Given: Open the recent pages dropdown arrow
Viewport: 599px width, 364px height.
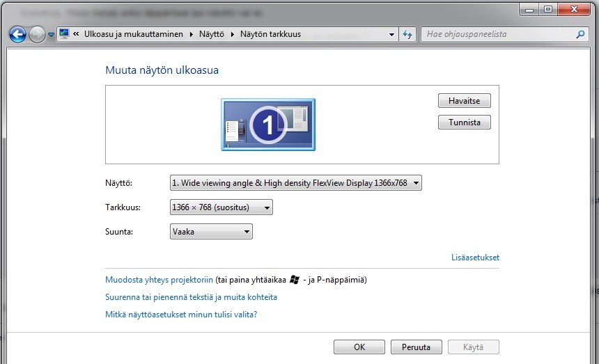Looking at the screenshot, I should (51, 35).
